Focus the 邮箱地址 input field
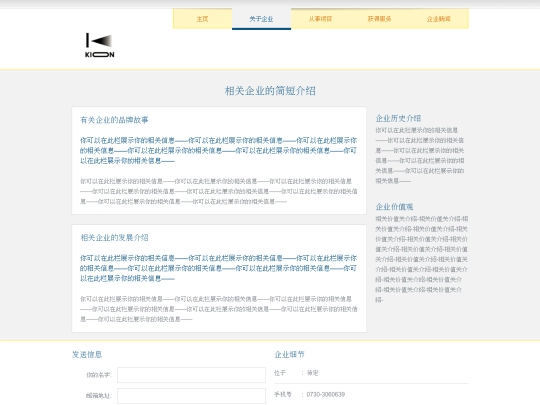This screenshot has height=405, width=540. pyautogui.click(x=191, y=396)
